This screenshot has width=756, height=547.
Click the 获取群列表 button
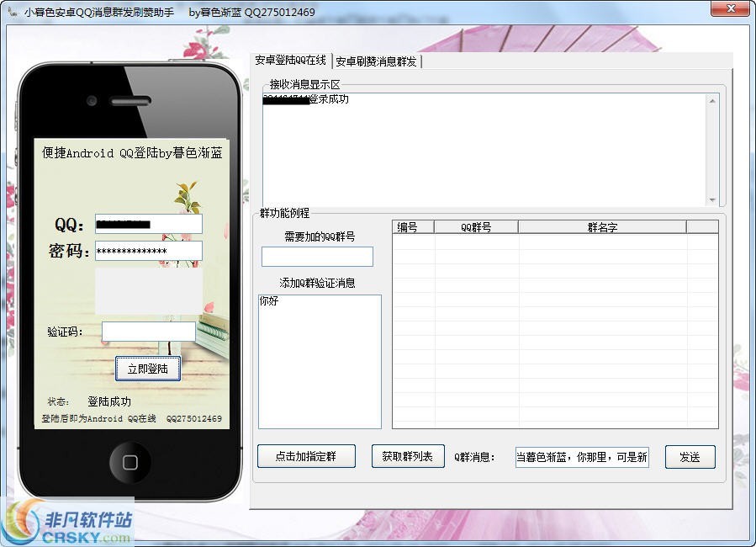pyautogui.click(x=407, y=456)
